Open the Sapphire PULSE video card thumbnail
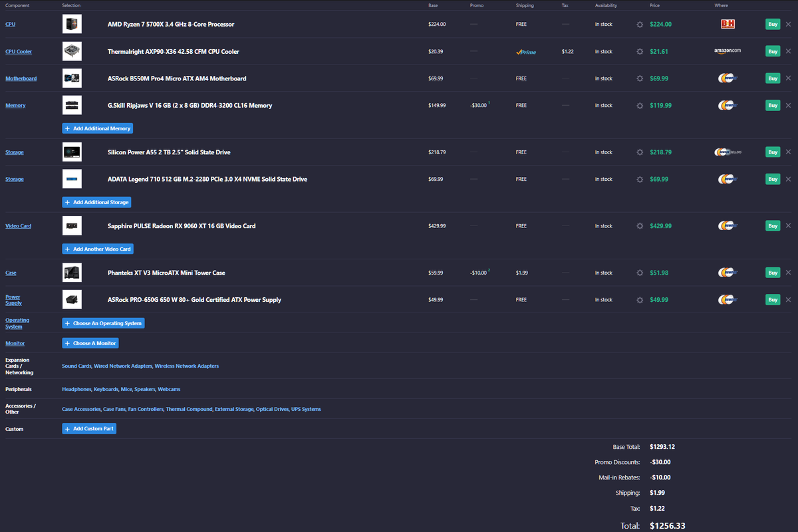 coord(72,226)
